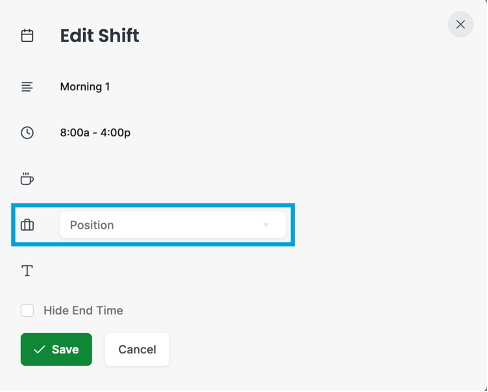Click the briefcase icon beside Position

coord(27,225)
